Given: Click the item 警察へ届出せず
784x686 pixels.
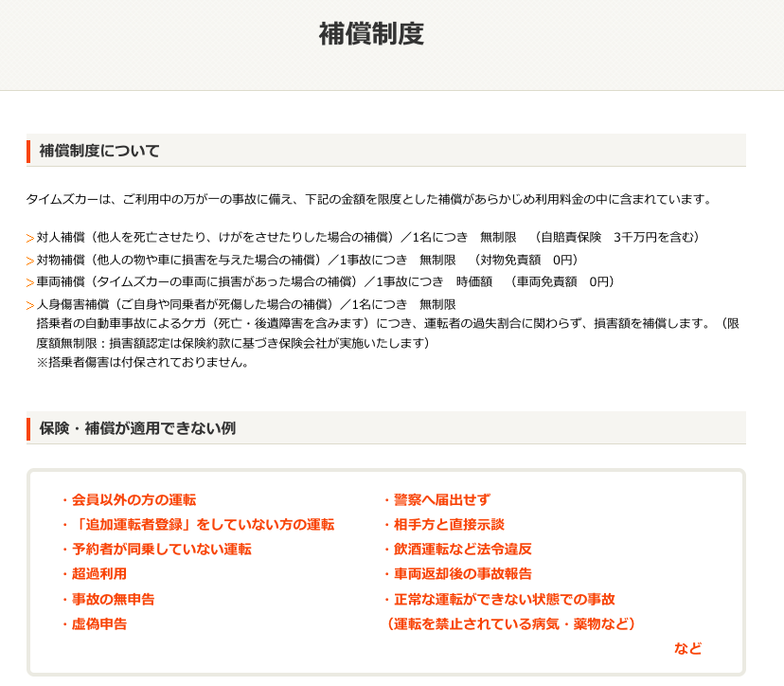Looking at the screenshot, I should point(442,500).
